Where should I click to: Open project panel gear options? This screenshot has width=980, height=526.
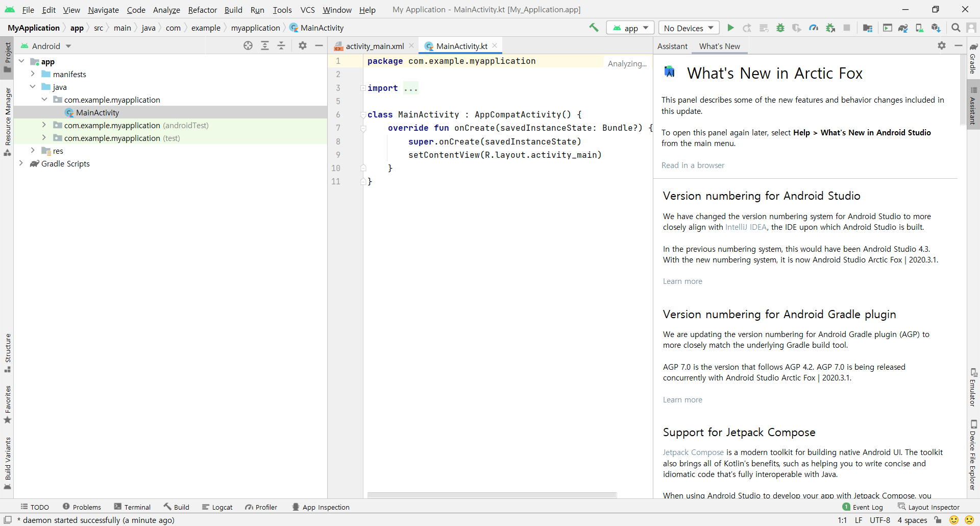(303, 45)
